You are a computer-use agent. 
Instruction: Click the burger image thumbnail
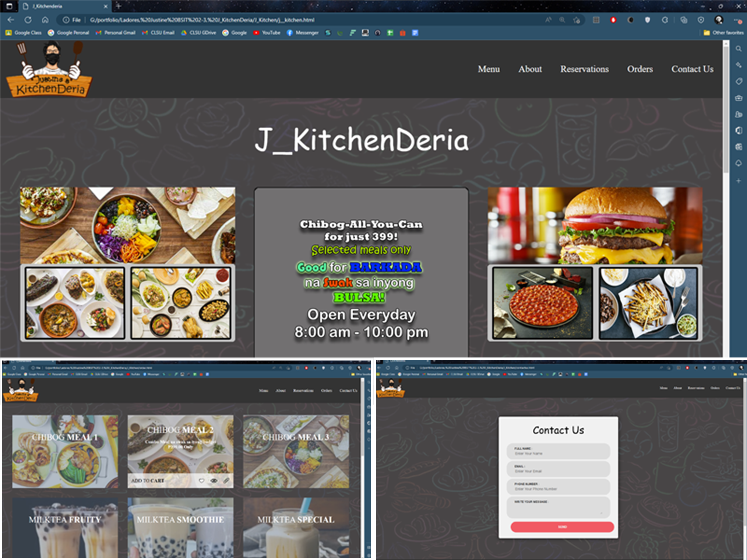point(595,225)
